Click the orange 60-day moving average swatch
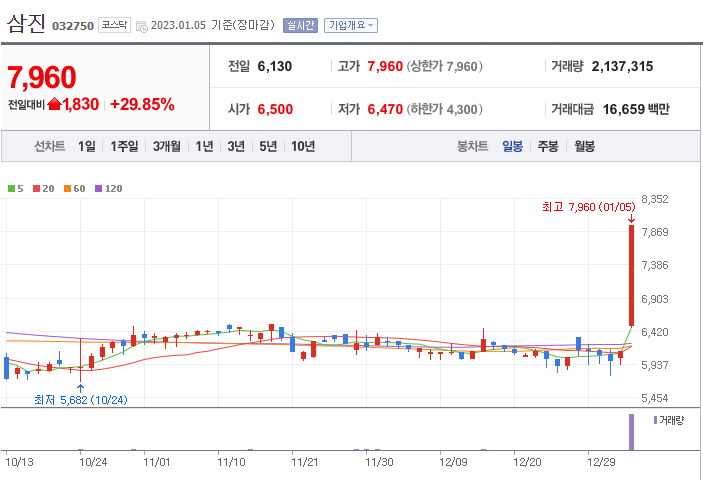This screenshot has height=480, width=703. pyautogui.click(x=67, y=189)
